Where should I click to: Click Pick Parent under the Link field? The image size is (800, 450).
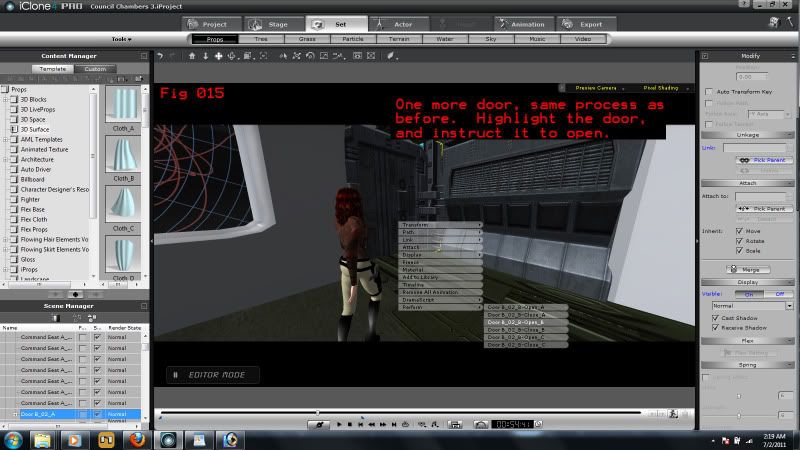pos(764,160)
